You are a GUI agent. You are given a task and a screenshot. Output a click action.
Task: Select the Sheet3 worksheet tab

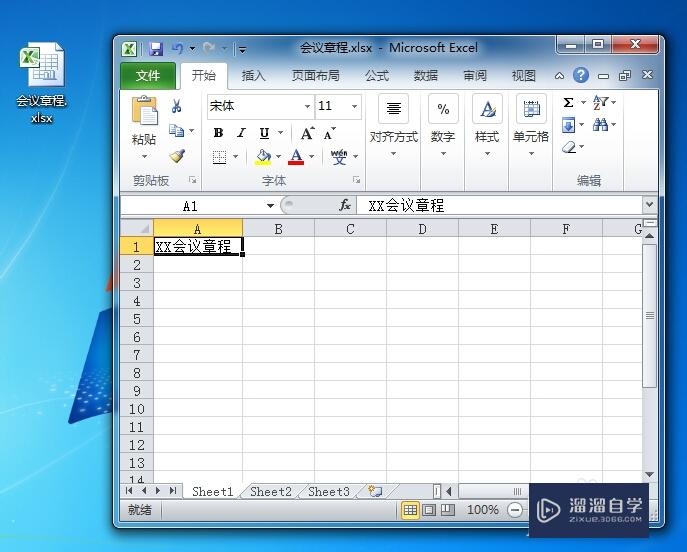pos(329,492)
